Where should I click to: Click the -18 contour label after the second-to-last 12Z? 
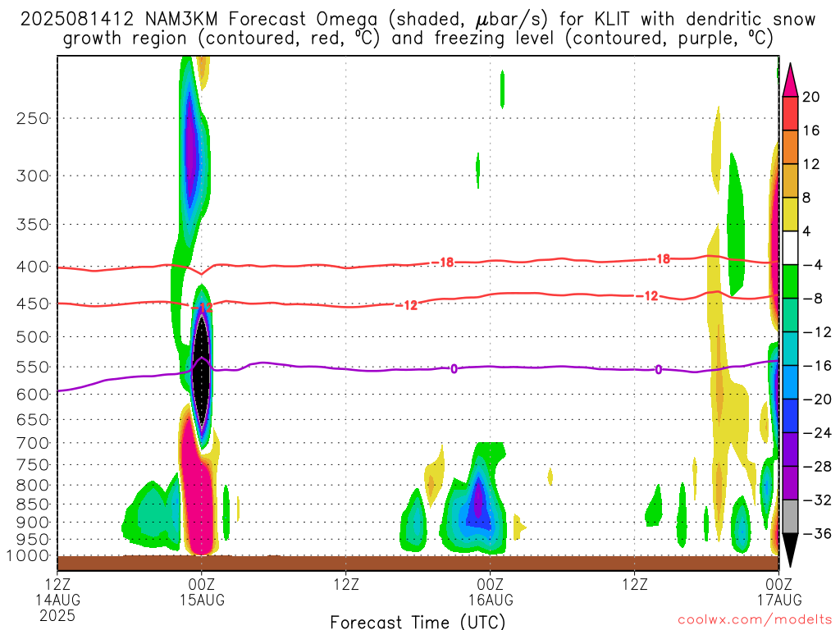point(660,258)
